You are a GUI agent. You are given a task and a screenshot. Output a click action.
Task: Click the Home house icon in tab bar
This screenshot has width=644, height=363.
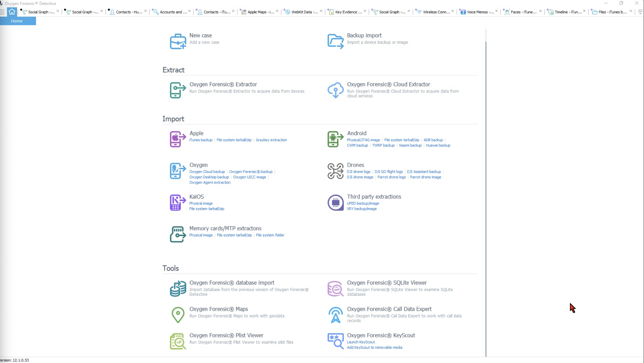pyautogui.click(x=12, y=12)
